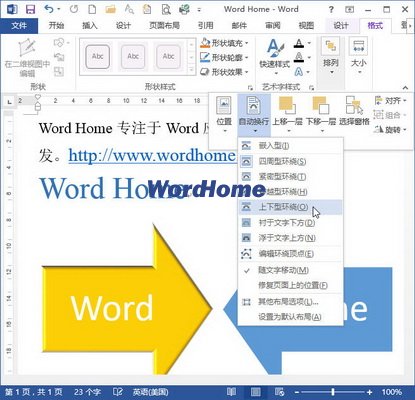Open 形状样式 dialog launcher

(x=250, y=88)
